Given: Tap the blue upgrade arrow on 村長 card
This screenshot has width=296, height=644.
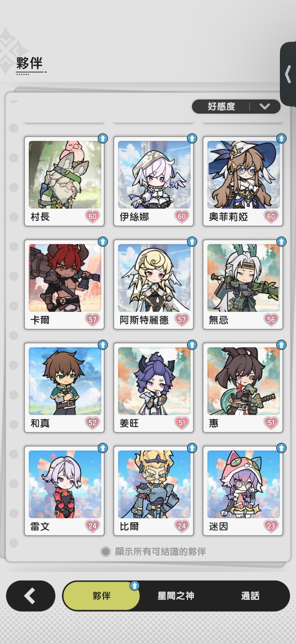Looking at the screenshot, I should pos(103,138).
